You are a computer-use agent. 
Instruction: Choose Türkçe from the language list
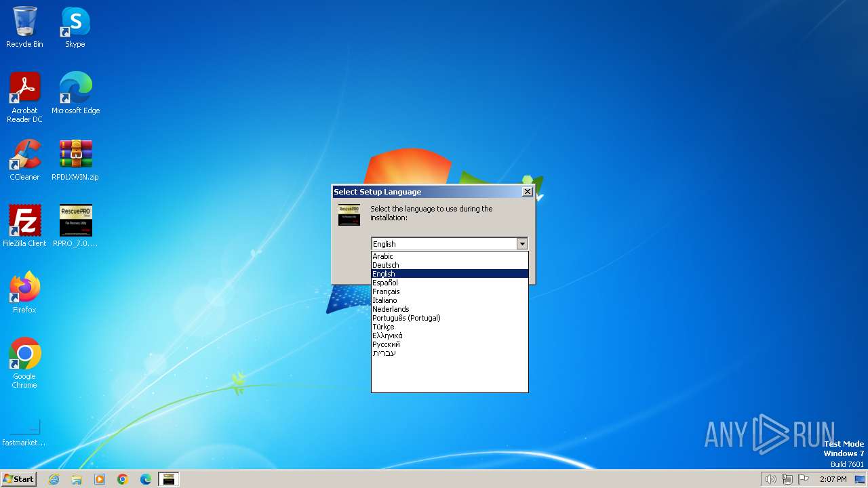click(x=450, y=327)
